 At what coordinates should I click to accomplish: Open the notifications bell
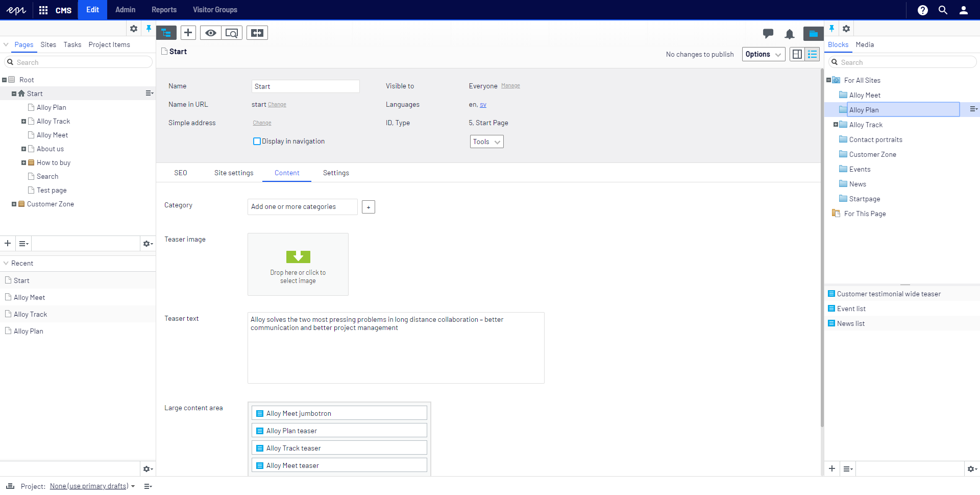[x=789, y=34]
